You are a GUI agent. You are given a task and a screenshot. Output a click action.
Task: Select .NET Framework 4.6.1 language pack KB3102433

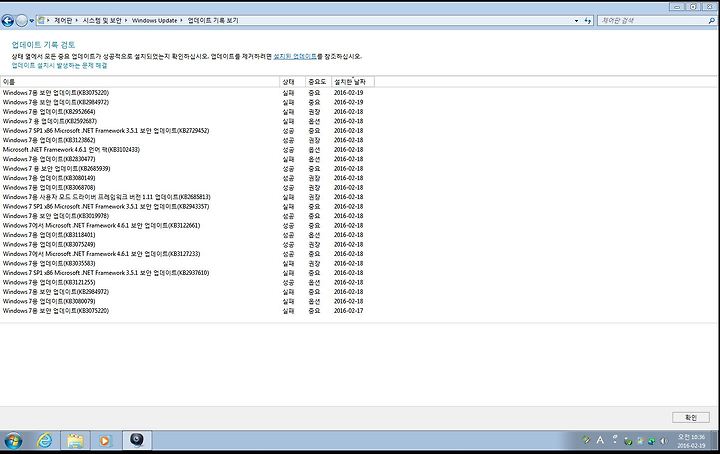coord(187,150)
